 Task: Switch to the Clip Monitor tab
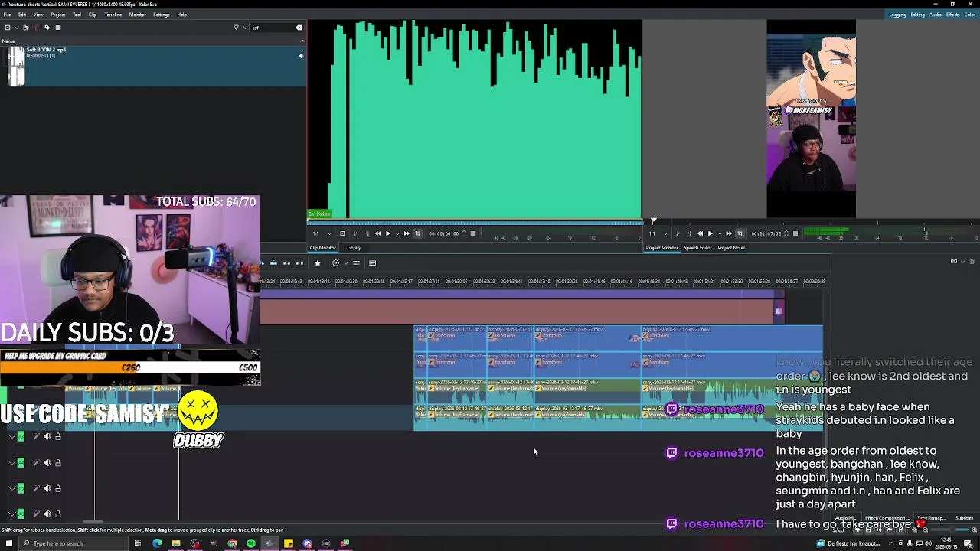pyautogui.click(x=322, y=248)
